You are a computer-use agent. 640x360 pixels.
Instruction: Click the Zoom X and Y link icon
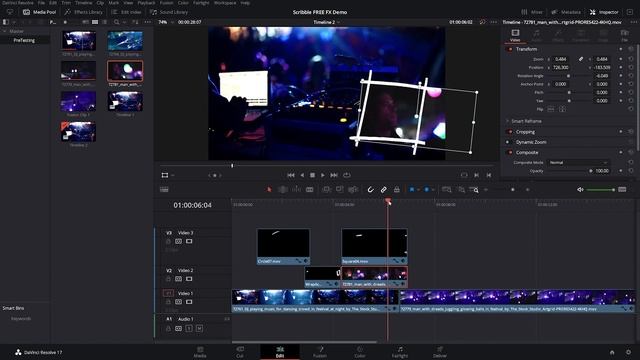pos(581,59)
